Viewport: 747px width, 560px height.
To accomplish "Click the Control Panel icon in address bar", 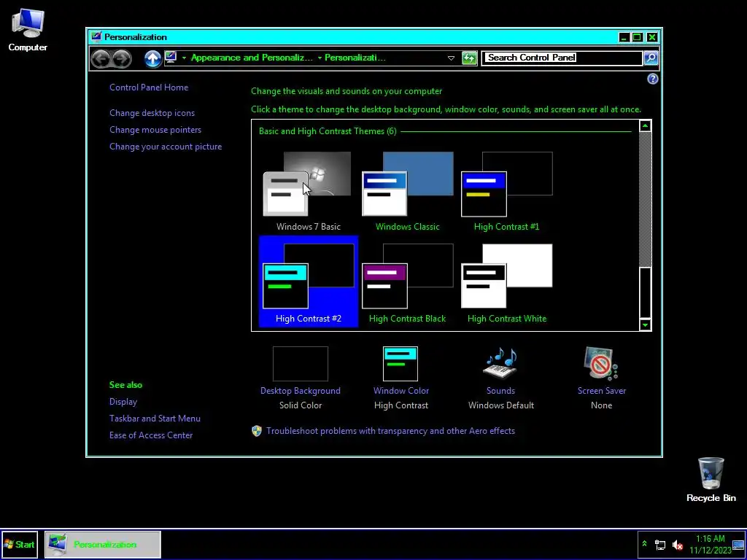I will tap(171, 58).
